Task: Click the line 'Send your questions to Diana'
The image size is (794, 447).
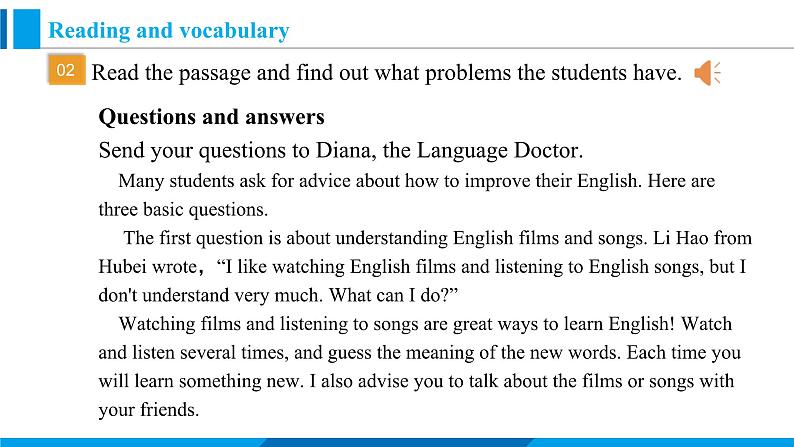Action: coord(341,151)
